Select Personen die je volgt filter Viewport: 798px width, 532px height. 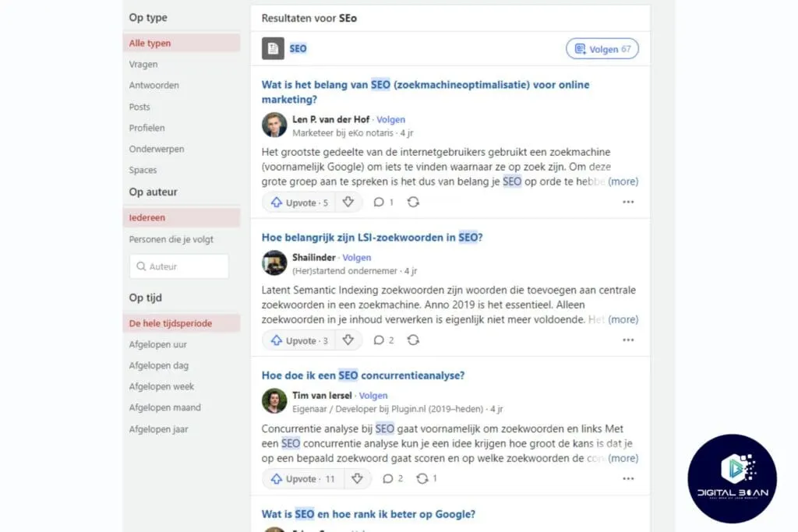[171, 240]
